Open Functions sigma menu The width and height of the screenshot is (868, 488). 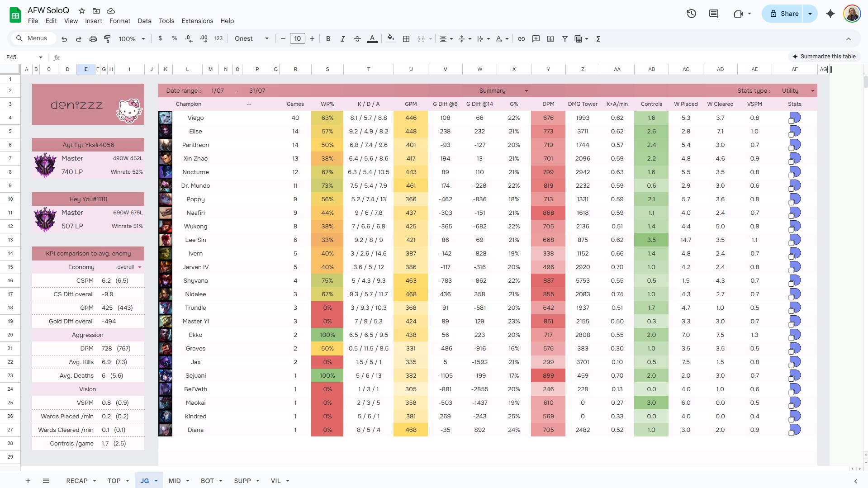[x=598, y=39]
